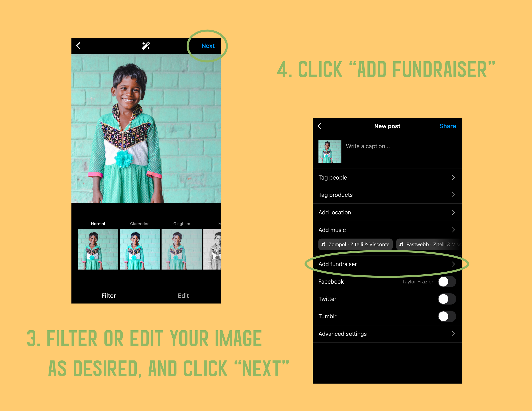
Task: Click the Write a caption field
Action: click(368, 146)
